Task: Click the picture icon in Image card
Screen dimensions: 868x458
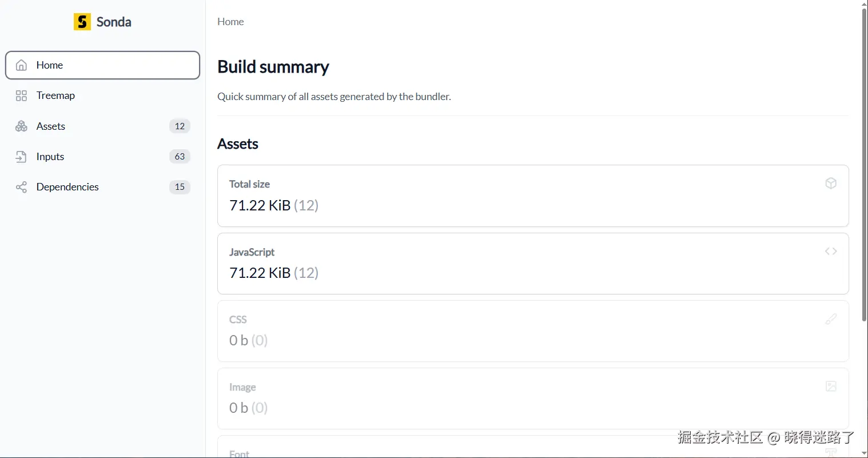Action: point(831,387)
